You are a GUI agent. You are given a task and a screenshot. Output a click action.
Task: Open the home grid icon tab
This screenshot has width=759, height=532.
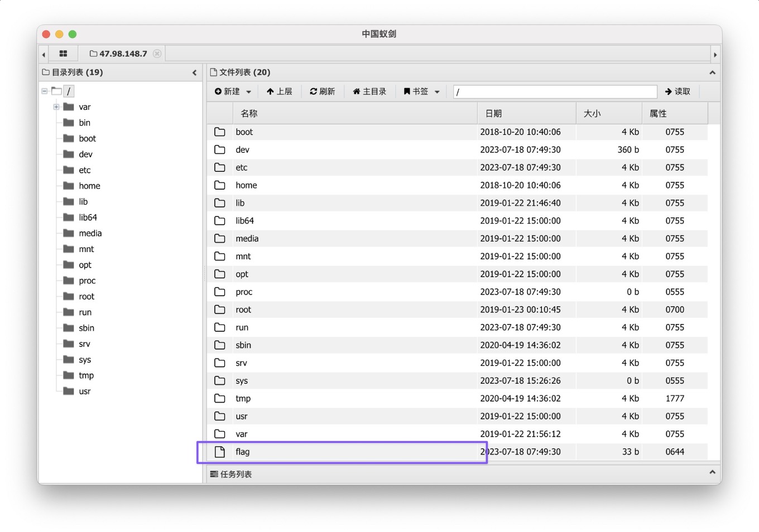[63, 54]
